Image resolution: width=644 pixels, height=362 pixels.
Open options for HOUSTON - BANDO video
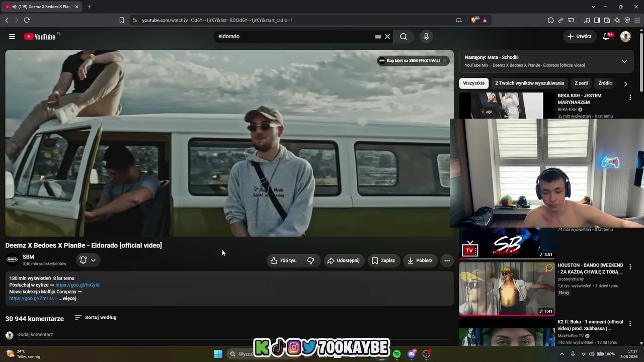pos(630,267)
